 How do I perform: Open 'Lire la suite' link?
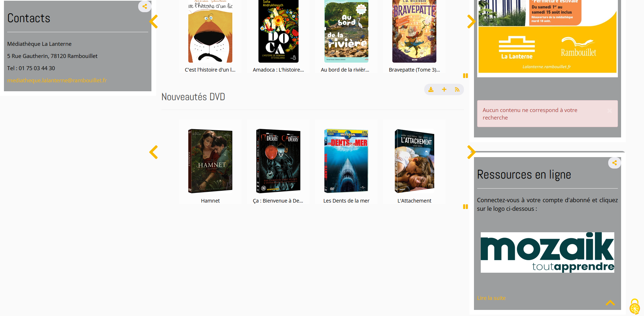point(491,298)
